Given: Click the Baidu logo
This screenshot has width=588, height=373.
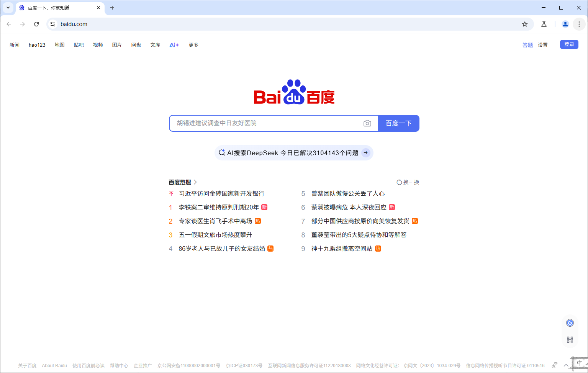Looking at the screenshot, I should (294, 92).
